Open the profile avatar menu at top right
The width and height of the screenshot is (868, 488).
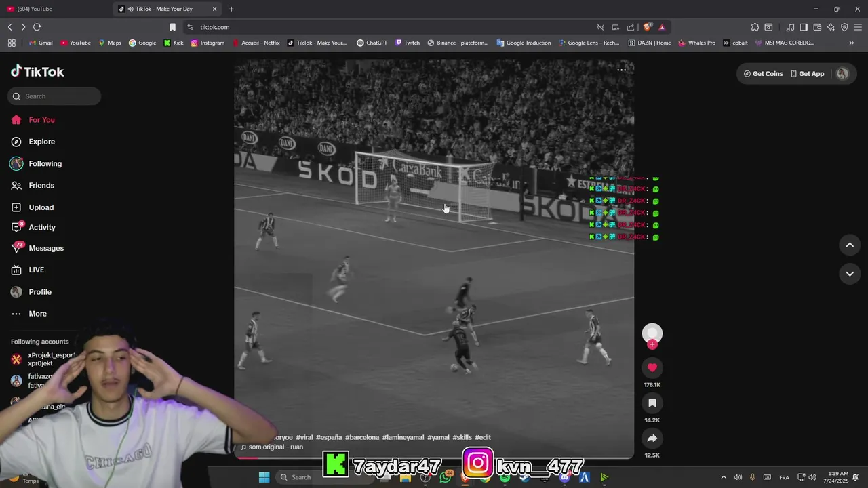click(x=842, y=74)
